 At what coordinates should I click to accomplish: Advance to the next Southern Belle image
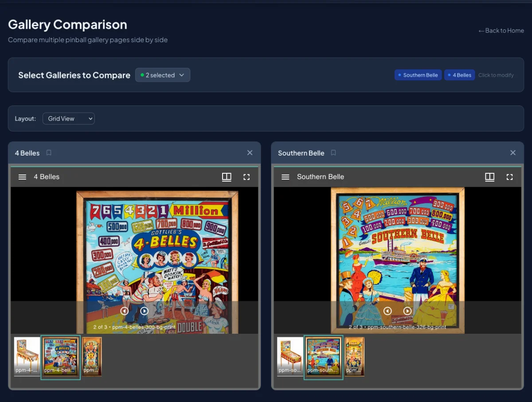407,311
